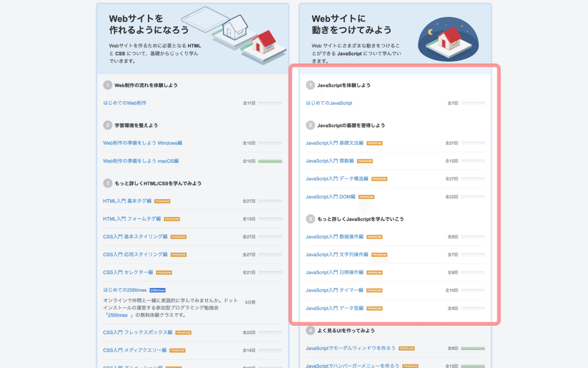Viewport: 588px width, 368px height.
Task: Click the PREMIUM badge beside JavaScriptでモーダルウィンドウを作ろう
Action: pos(407,348)
